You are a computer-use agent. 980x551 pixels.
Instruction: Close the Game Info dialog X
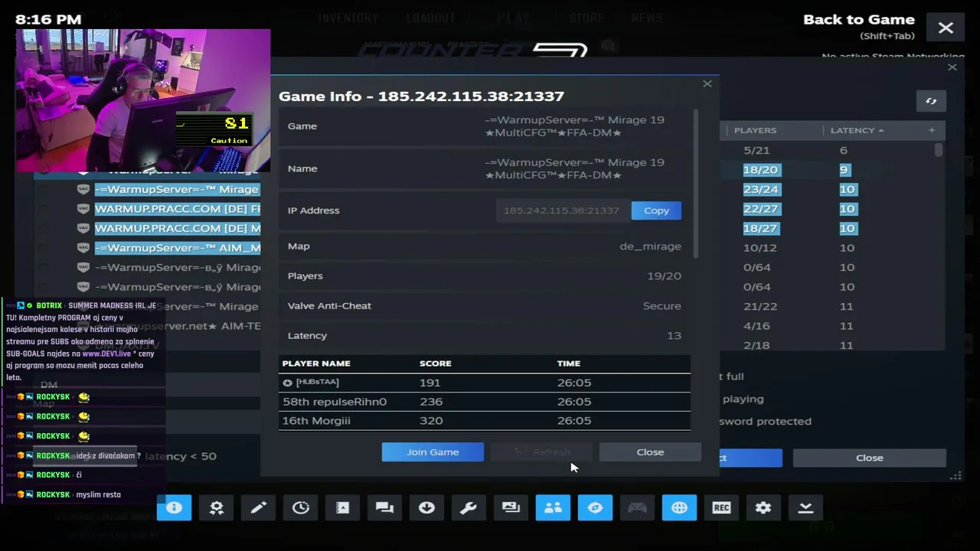point(707,83)
